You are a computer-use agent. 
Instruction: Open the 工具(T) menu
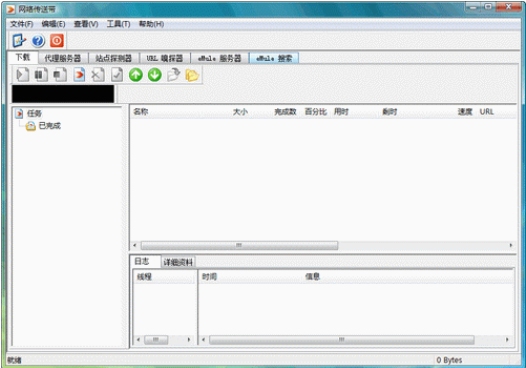tap(118, 24)
